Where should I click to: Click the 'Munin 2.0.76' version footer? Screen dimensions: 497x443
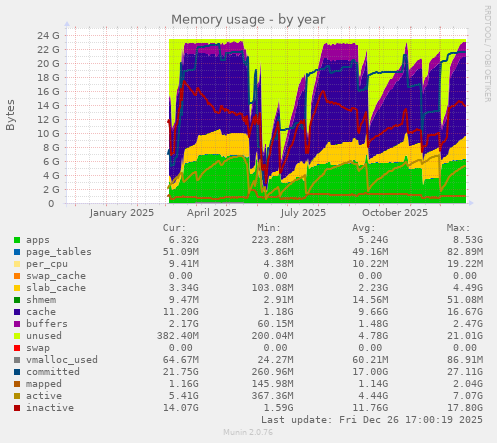pyautogui.click(x=248, y=432)
